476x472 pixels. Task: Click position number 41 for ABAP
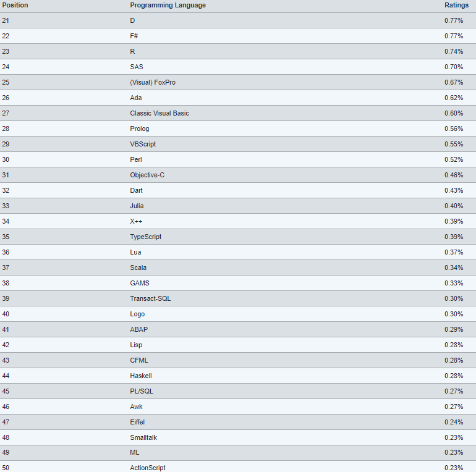point(6,329)
